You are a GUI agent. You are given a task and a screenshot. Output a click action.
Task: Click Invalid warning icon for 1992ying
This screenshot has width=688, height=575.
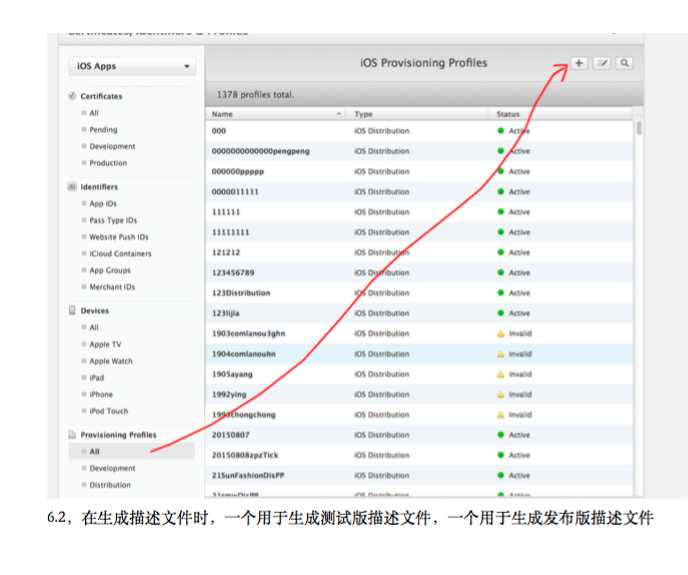[501, 395]
